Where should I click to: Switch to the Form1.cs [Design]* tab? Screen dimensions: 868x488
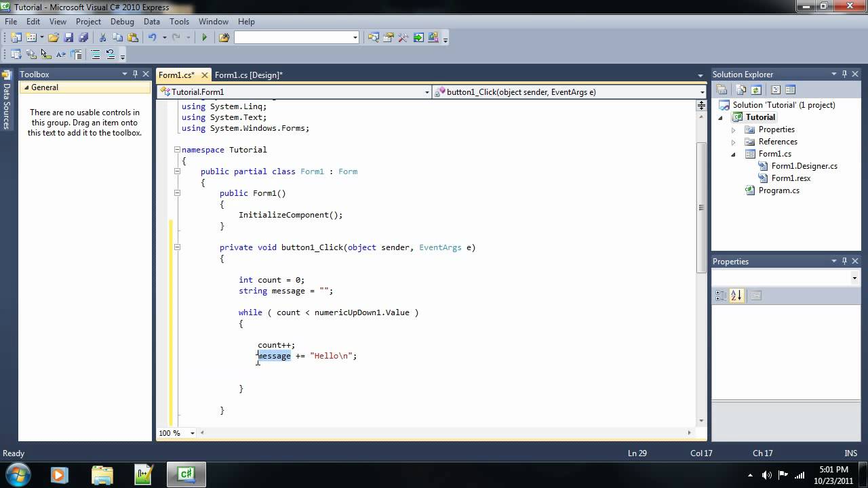249,75
